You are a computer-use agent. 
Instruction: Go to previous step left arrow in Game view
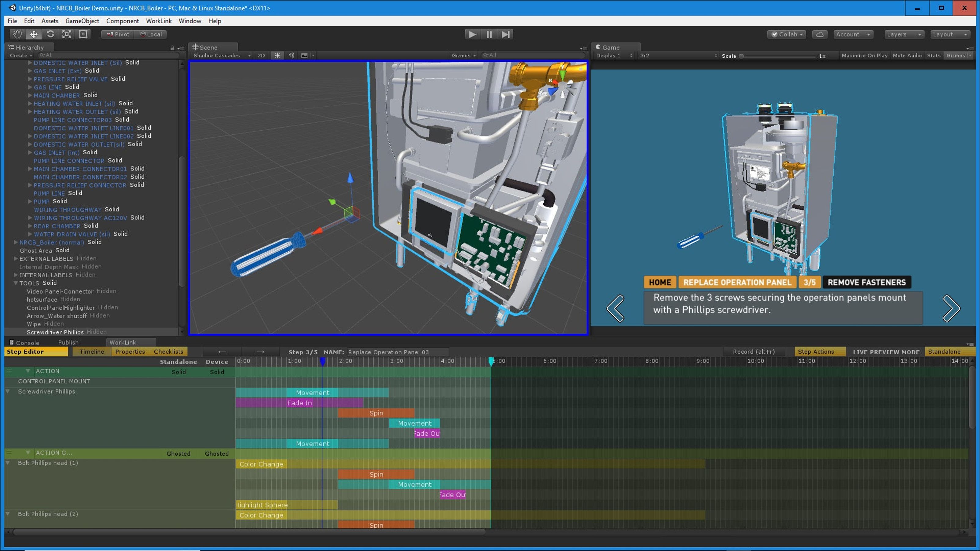(615, 308)
